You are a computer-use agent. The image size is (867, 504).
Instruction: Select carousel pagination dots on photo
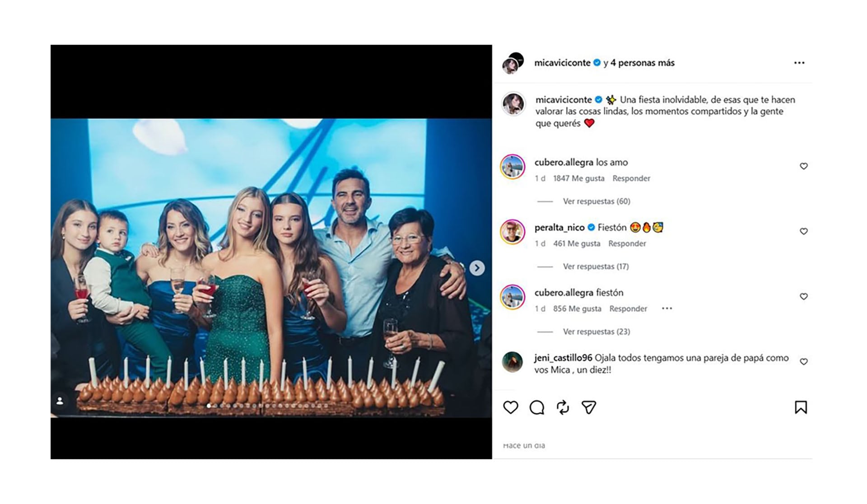coord(267,406)
